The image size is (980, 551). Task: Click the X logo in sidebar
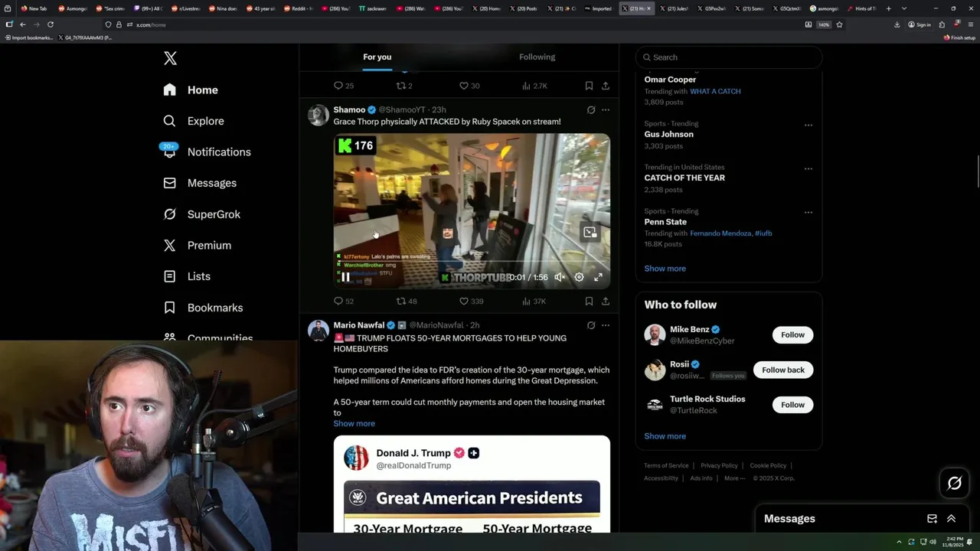170,58
